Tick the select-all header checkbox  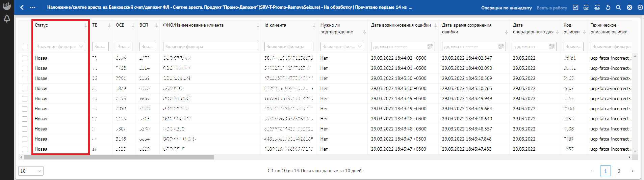point(25,47)
